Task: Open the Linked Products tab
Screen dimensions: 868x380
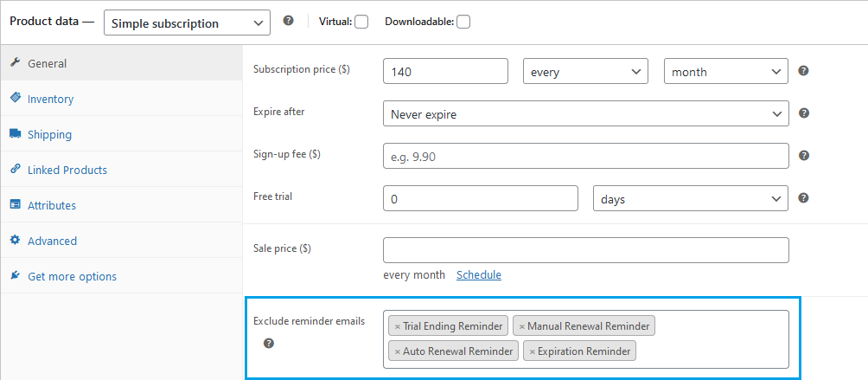Action: [x=67, y=171]
